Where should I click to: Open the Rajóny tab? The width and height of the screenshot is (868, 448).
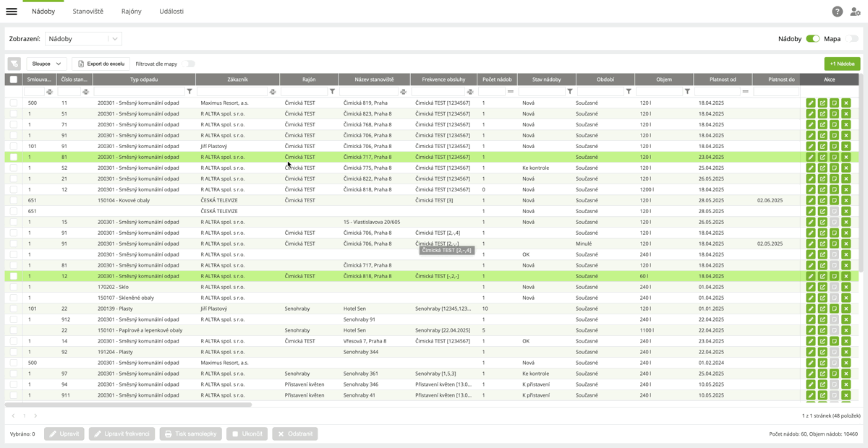131,12
